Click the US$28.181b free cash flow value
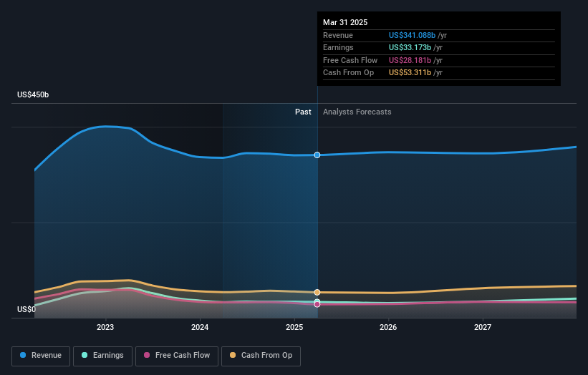Screen dimensions: 588x375 point(410,60)
